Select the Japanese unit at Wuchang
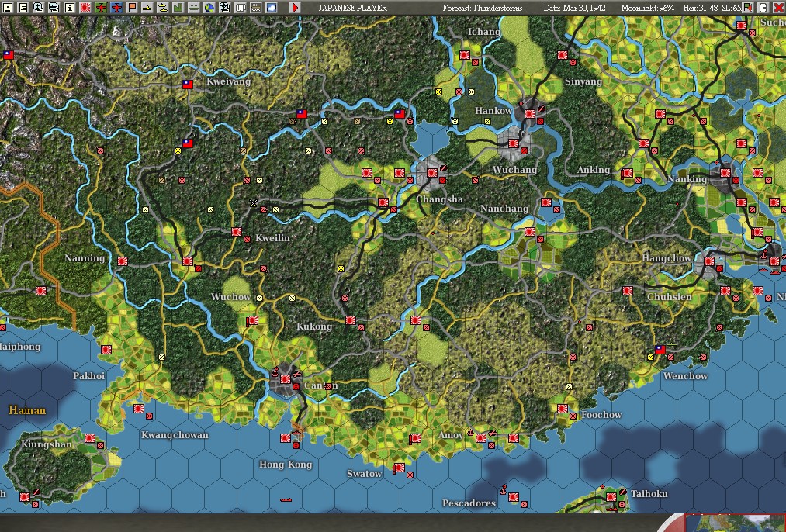Image resolution: width=786 pixels, height=532 pixels. tap(514, 143)
